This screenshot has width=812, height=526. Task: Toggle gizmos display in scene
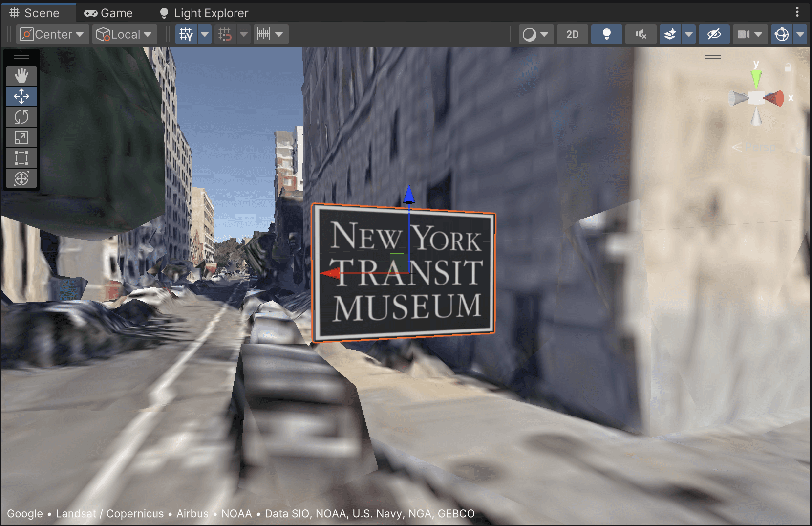pos(782,34)
